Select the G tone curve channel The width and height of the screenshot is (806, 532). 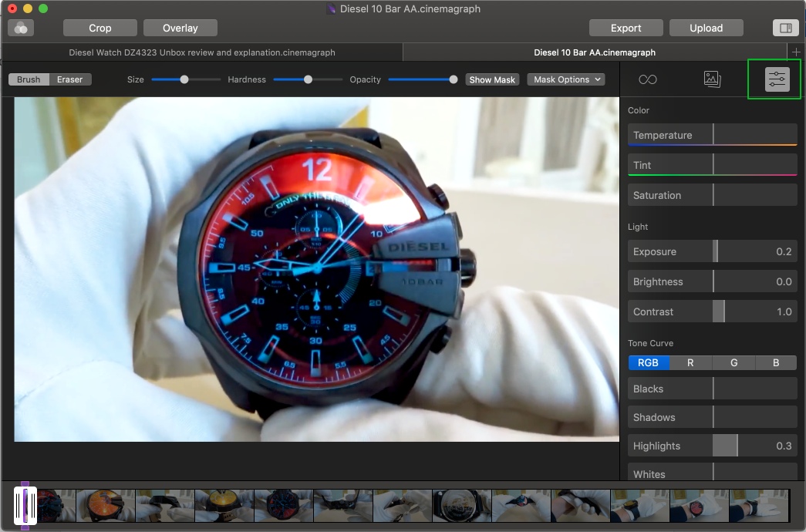(733, 362)
